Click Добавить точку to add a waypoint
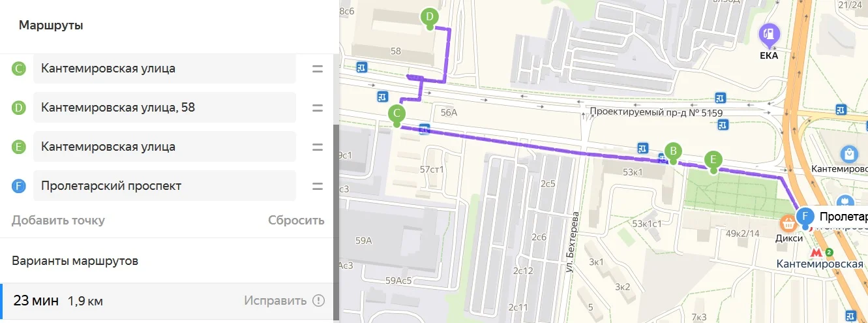 coord(58,220)
